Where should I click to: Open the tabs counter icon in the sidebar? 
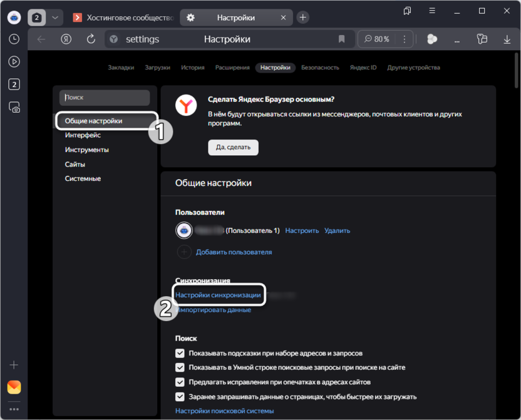(x=14, y=85)
